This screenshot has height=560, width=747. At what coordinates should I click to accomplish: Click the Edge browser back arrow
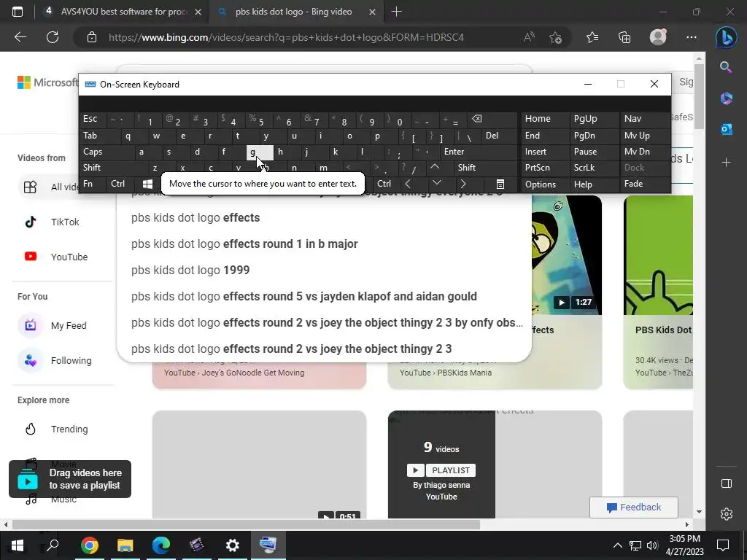pos(20,37)
